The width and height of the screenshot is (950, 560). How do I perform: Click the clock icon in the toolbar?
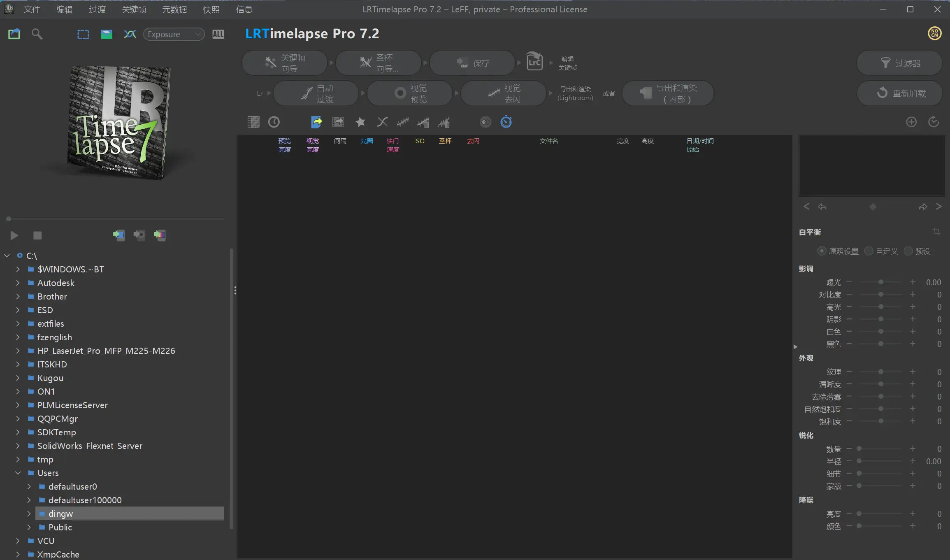[x=274, y=122]
